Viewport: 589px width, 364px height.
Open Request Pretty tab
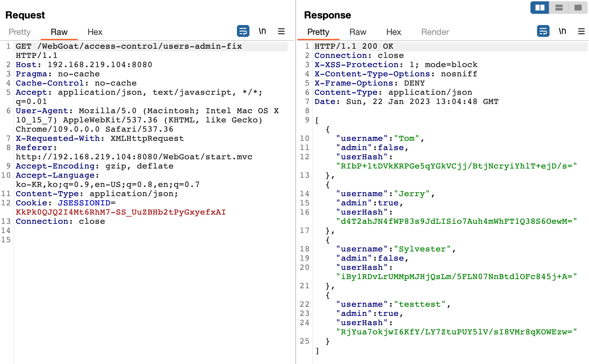coord(19,32)
